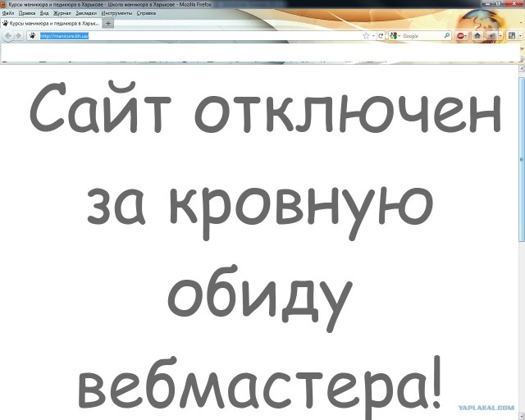
Task: Open the Google search engine dropdown
Action: pos(395,35)
